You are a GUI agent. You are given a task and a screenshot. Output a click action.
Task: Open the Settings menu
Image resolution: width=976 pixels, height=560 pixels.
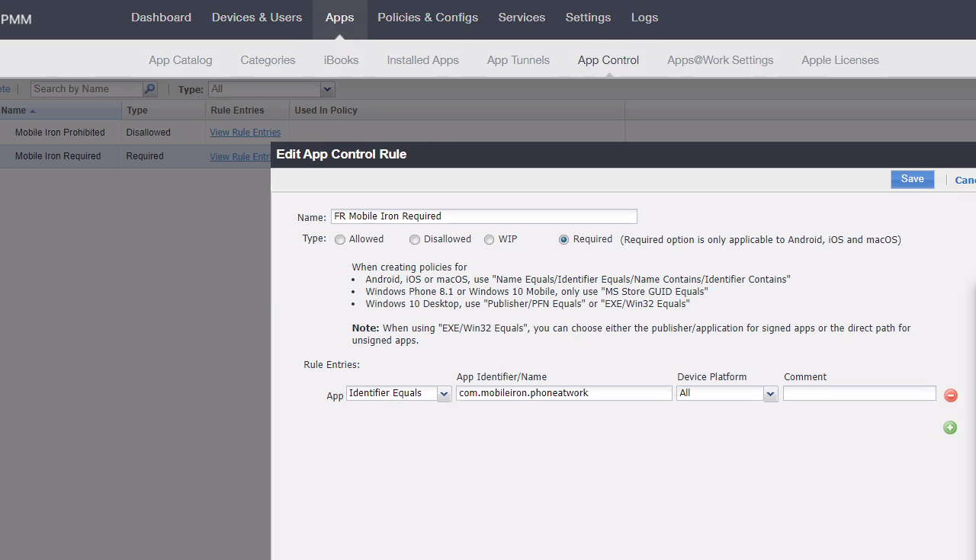[588, 17]
